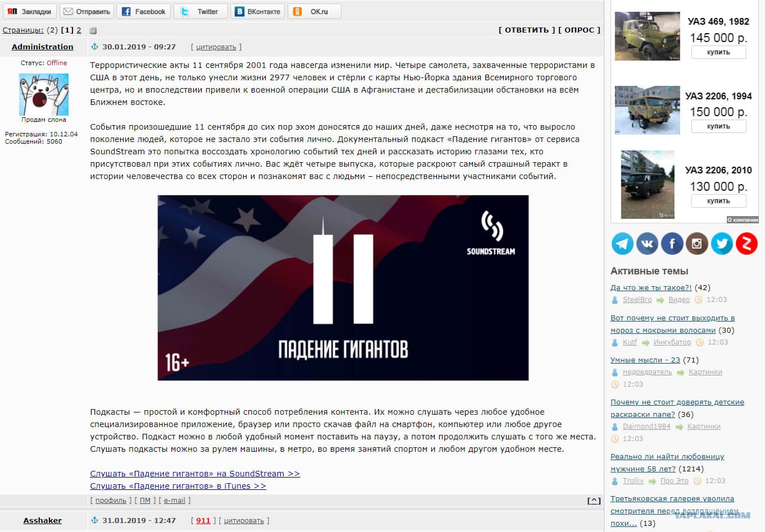
Task: Open the Administration user profile link
Action: (43, 47)
